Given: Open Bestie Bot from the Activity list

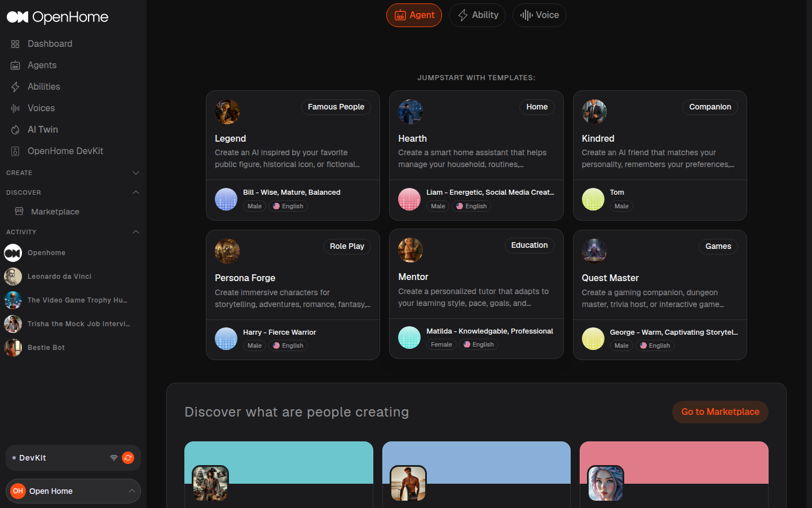Looking at the screenshot, I should tap(46, 348).
